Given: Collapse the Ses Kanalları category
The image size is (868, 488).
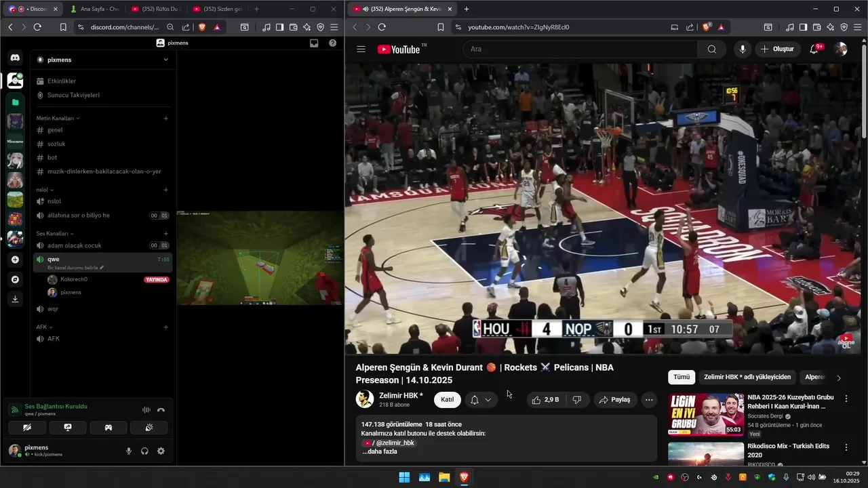Looking at the screenshot, I should [56, 233].
